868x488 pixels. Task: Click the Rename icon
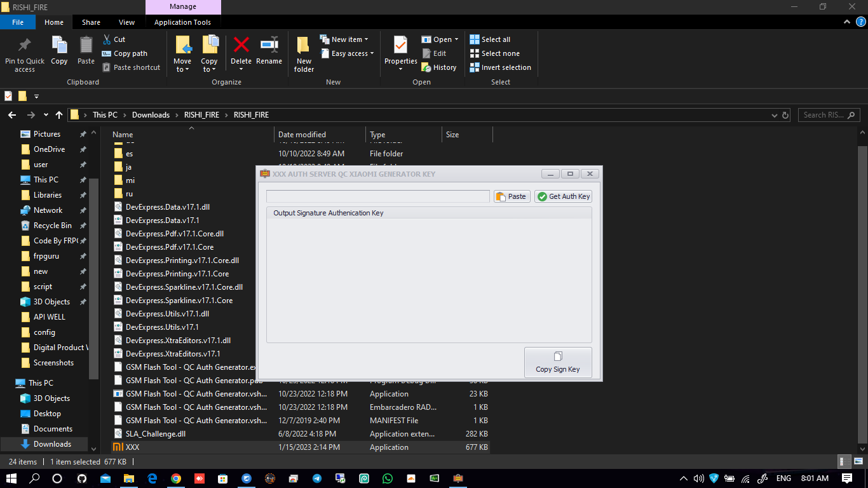(269, 44)
